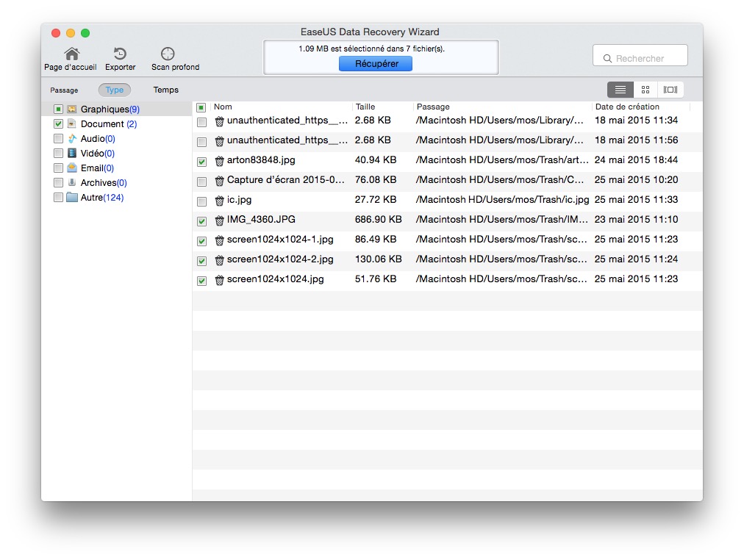Click the size cell '86.49 KB'
The width and height of the screenshot is (744, 560).
(376, 240)
